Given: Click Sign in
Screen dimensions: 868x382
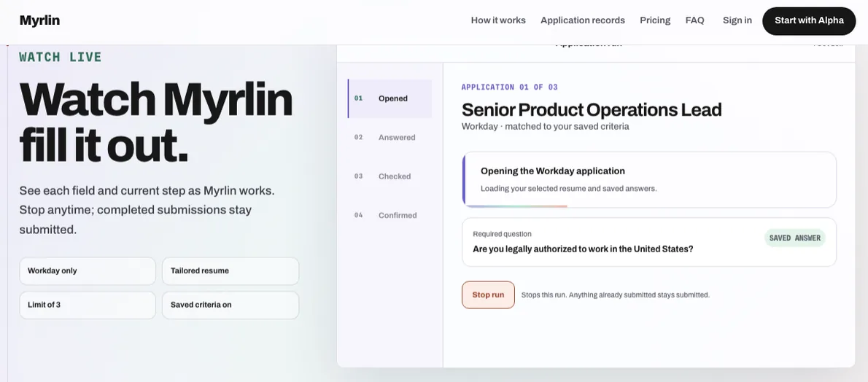Looking at the screenshot, I should [737, 20].
